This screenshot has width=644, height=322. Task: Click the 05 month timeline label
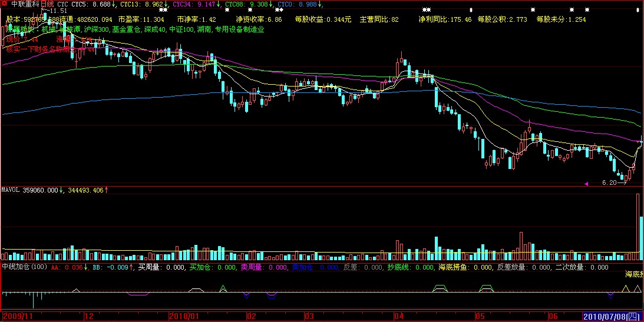(481, 316)
